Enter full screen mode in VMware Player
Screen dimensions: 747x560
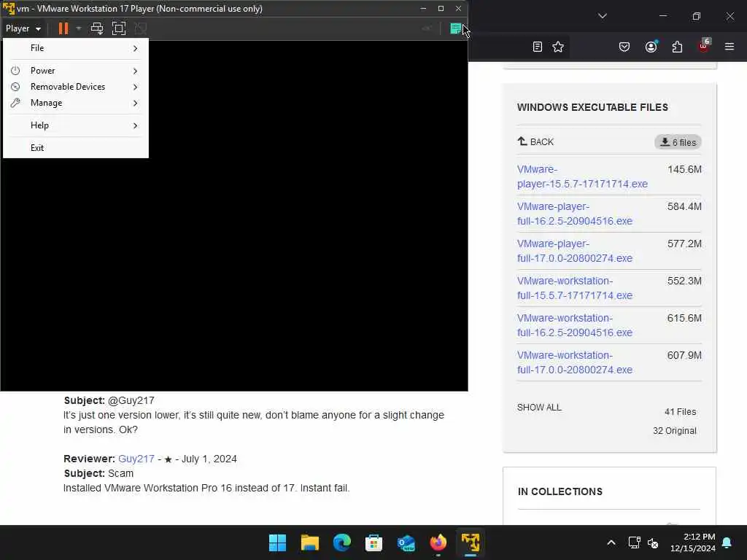119,28
